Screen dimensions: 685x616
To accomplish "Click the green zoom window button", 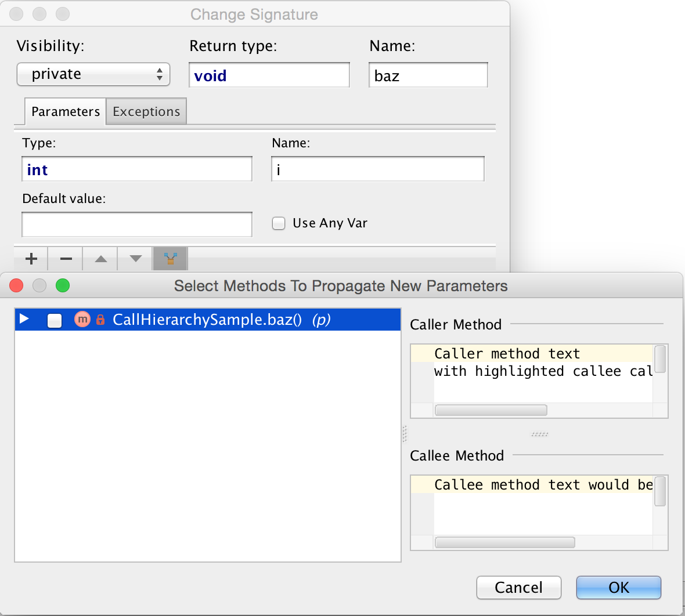I will click(x=63, y=285).
